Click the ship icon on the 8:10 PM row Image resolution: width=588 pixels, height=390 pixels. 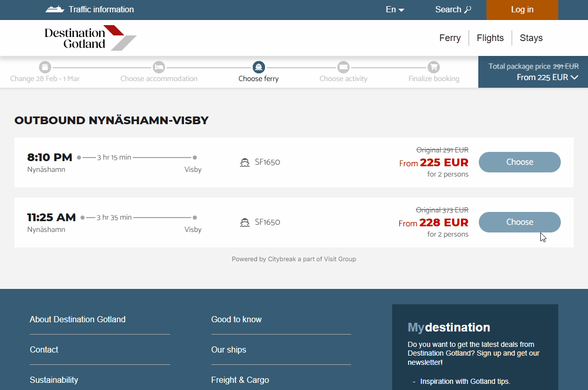pos(245,162)
